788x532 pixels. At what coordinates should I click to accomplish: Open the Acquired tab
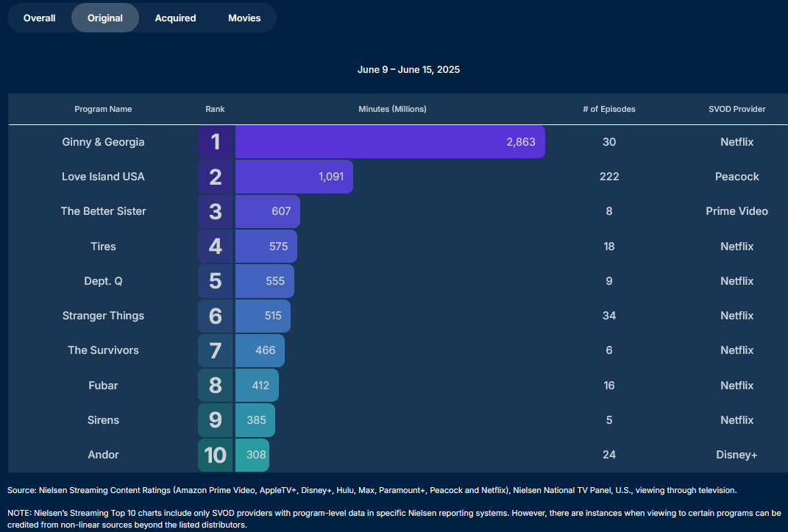tap(175, 18)
